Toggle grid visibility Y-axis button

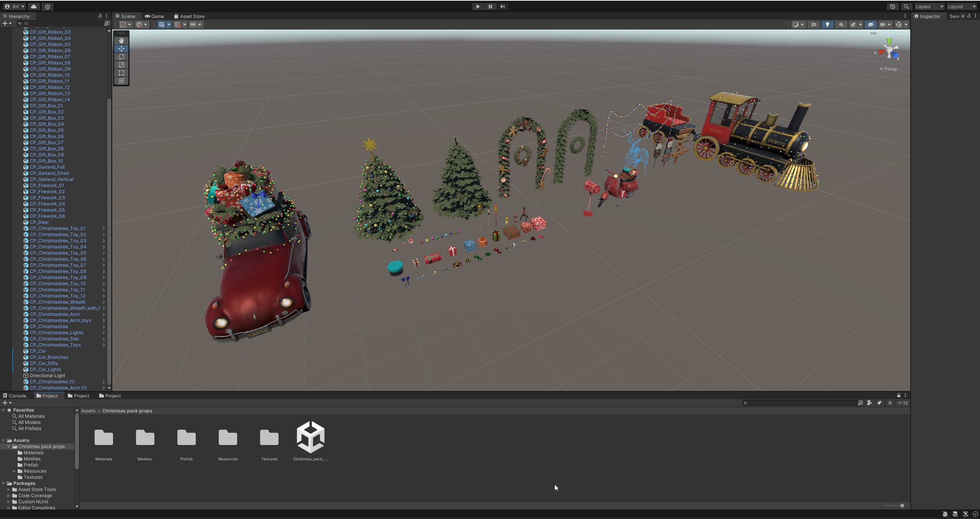162,25
